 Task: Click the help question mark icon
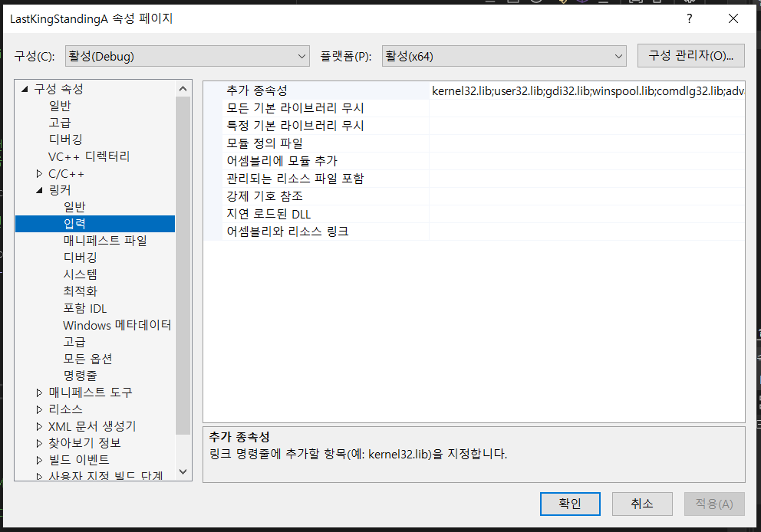click(689, 19)
